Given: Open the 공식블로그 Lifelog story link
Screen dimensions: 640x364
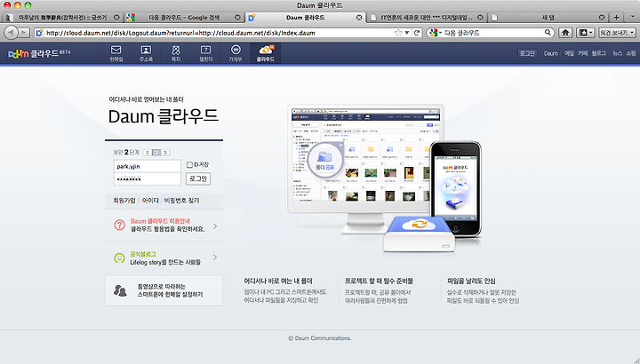Looking at the screenshot, I should pos(165,258).
